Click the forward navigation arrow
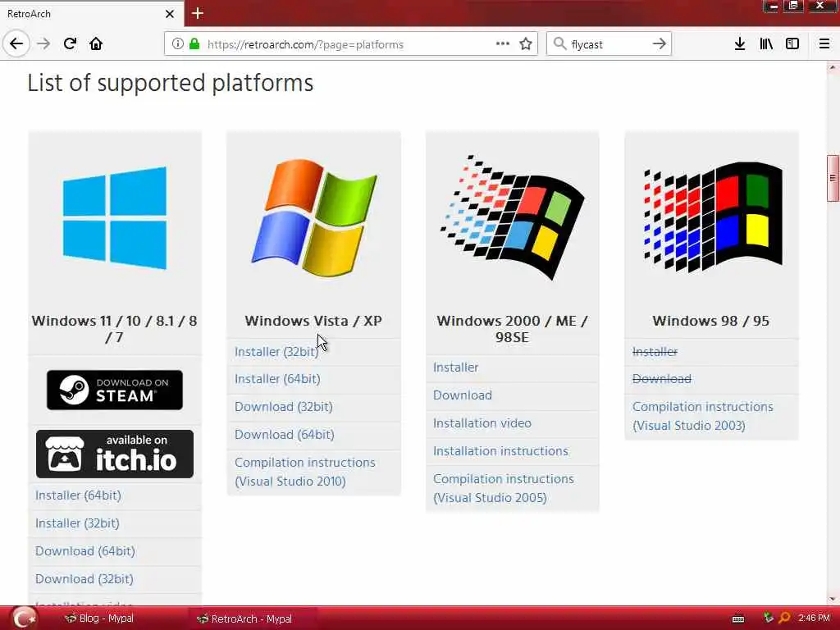This screenshot has width=840, height=630. click(43, 43)
